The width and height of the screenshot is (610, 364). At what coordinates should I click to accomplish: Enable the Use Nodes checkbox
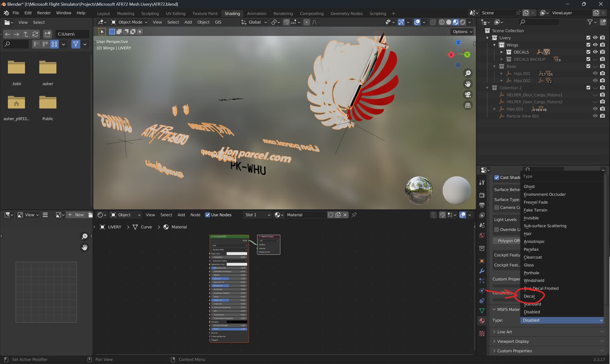coord(207,215)
